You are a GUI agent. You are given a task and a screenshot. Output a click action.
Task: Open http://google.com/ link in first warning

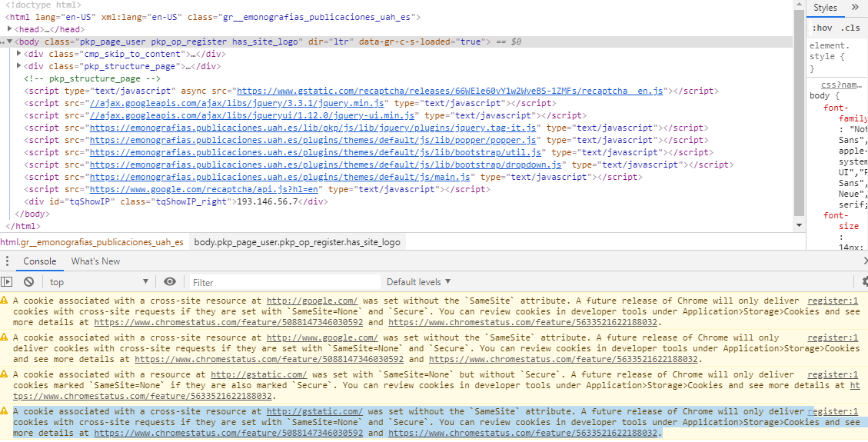click(312, 301)
